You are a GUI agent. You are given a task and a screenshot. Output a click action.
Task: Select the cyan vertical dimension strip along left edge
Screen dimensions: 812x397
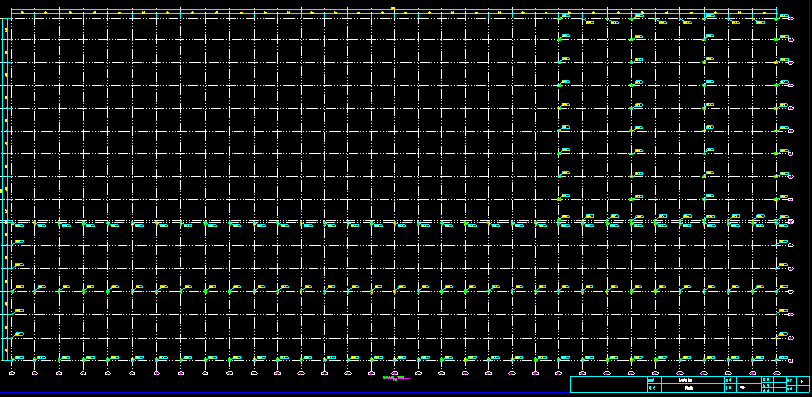(x=5, y=189)
